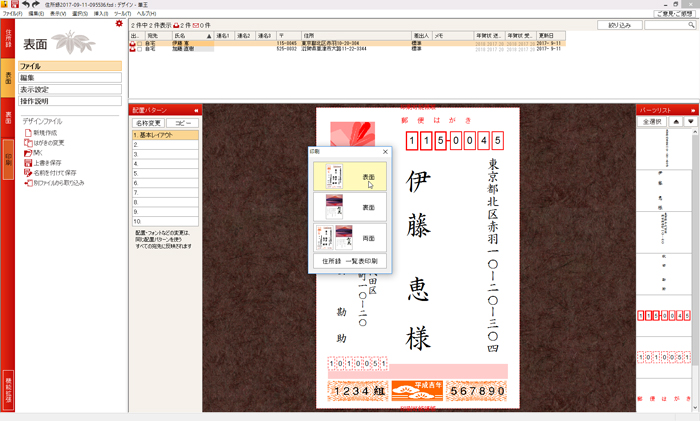Image resolution: width=700 pixels, height=421 pixels.
Task: Open the ファイル(F) menu
Action: (x=12, y=14)
